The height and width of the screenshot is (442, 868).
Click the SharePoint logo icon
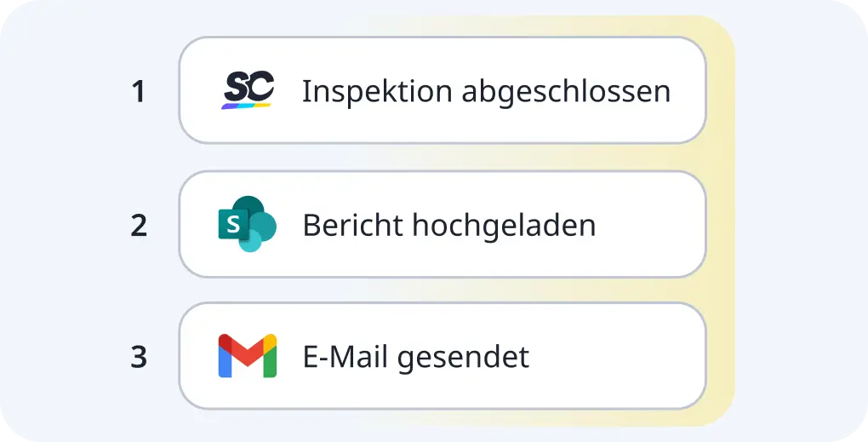(x=247, y=224)
